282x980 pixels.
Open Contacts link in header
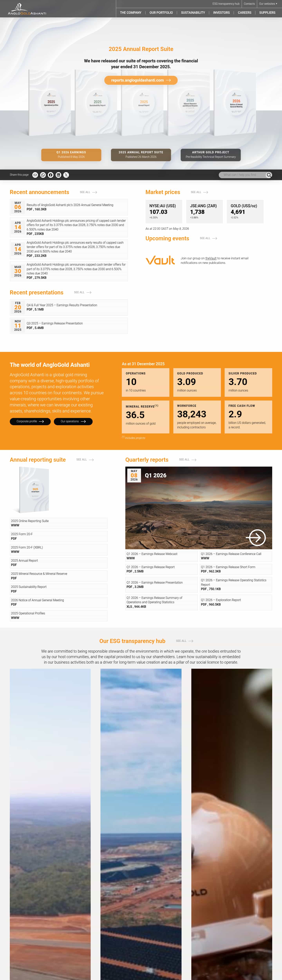[249, 4]
